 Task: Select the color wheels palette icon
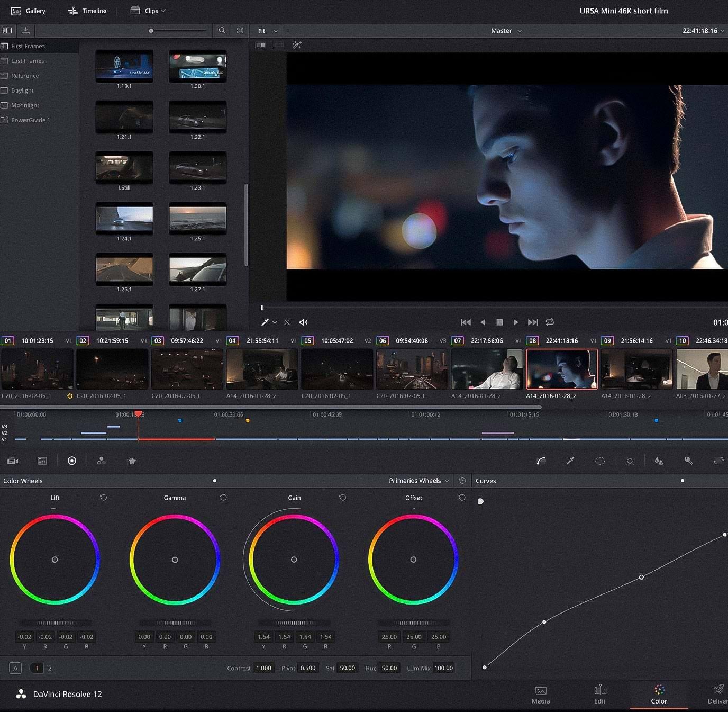pos(72,461)
